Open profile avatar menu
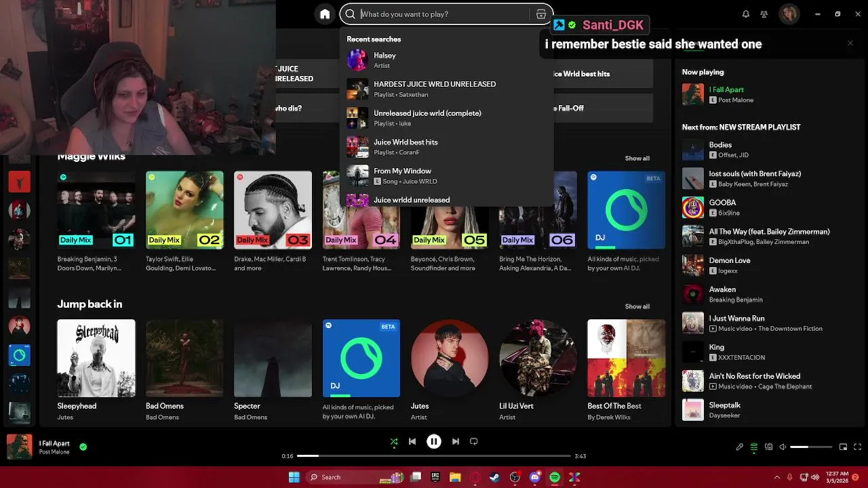The image size is (868, 488). (789, 14)
